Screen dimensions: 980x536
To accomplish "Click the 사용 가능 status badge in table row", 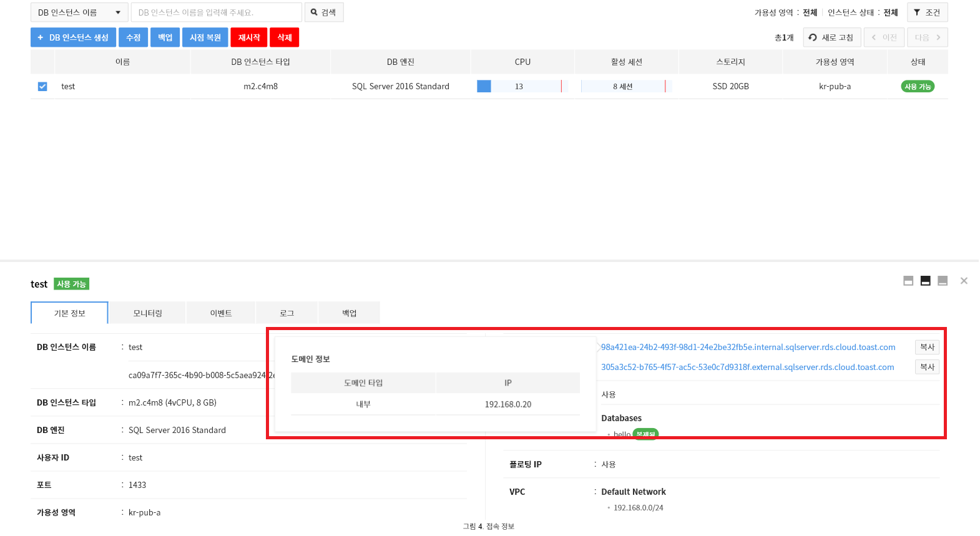I will point(918,87).
